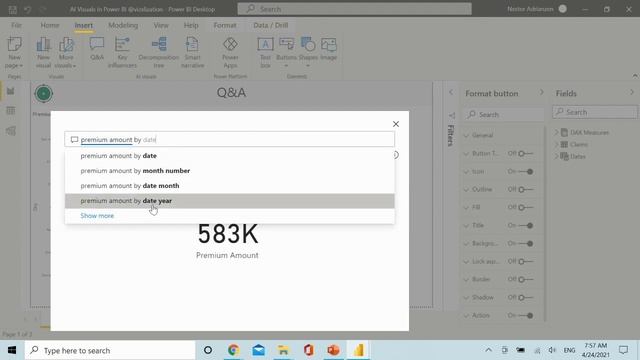The width and height of the screenshot is (640, 360).
Task: Insert Smart narrative visual
Action: coord(192,44)
